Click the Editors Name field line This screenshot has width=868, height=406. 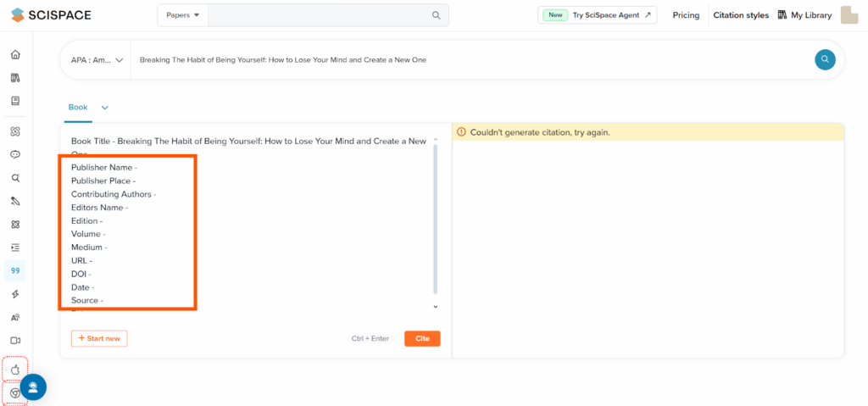[100, 208]
